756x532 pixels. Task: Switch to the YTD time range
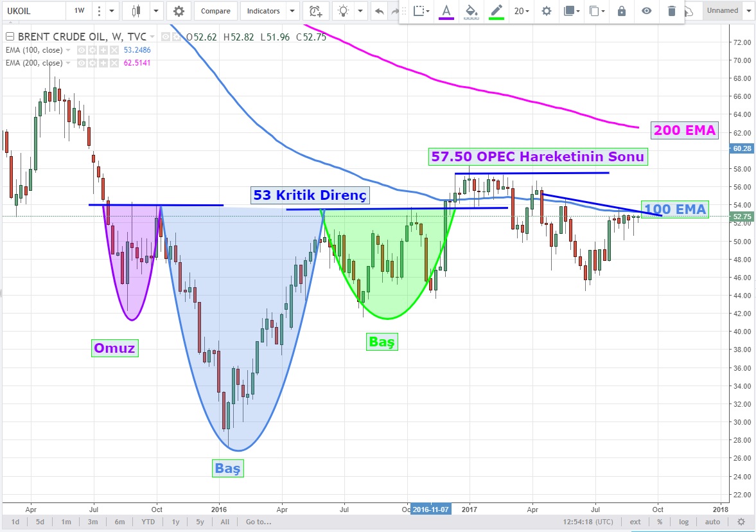148,522
